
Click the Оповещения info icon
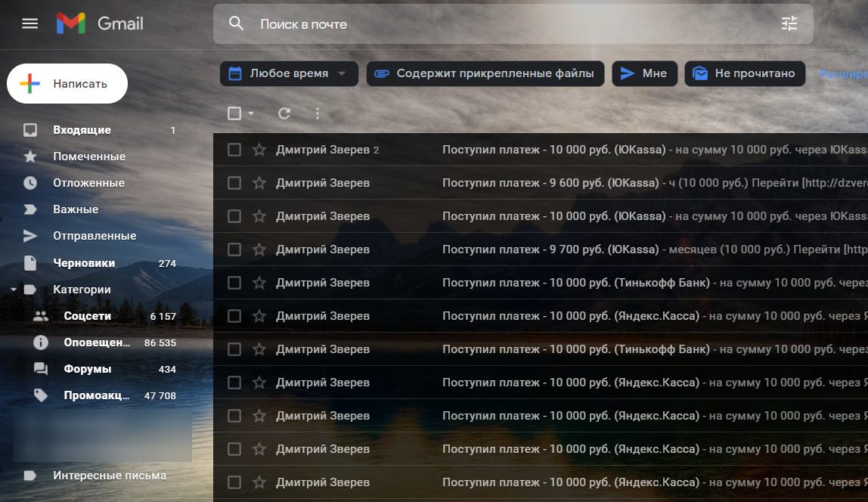point(40,342)
